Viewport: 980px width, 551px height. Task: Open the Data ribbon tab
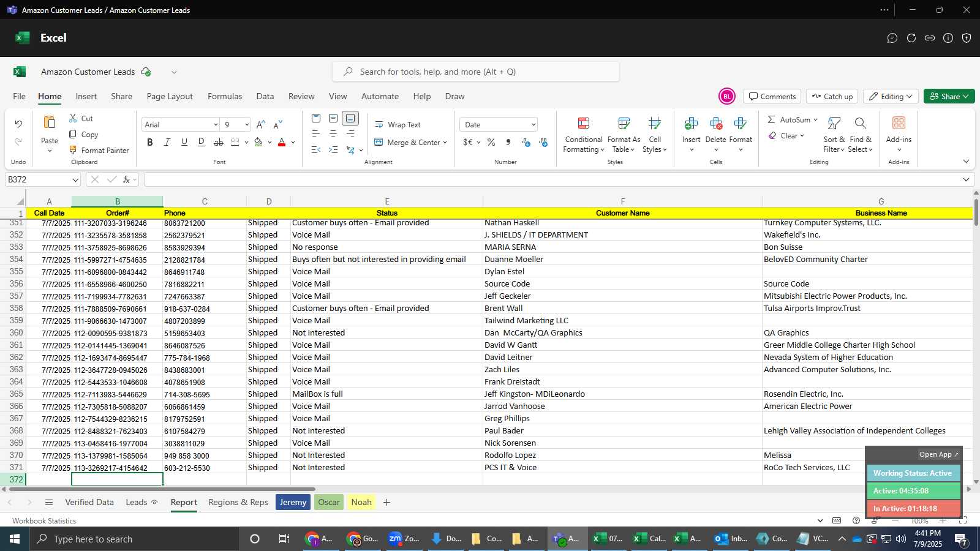tap(265, 96)
